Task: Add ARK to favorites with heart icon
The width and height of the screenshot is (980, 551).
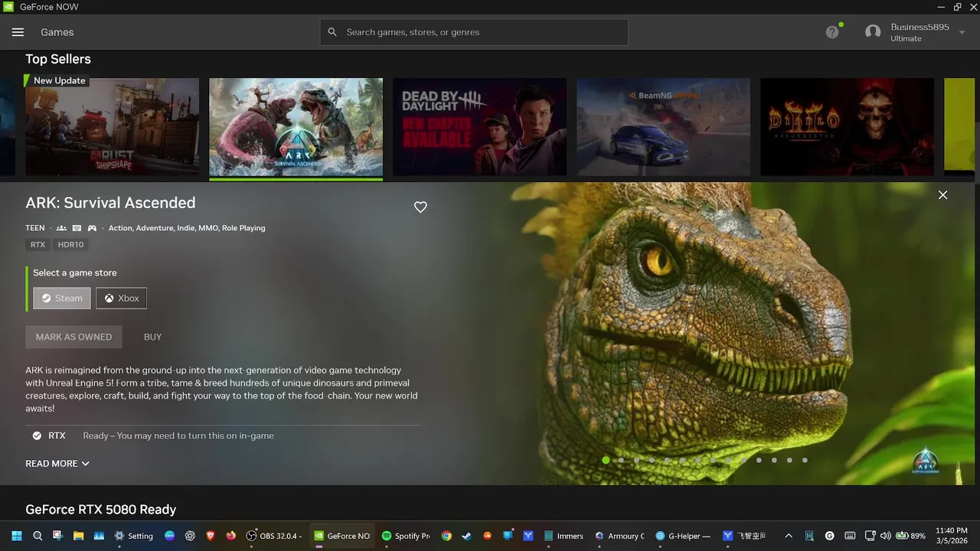Action: point(420,207)
